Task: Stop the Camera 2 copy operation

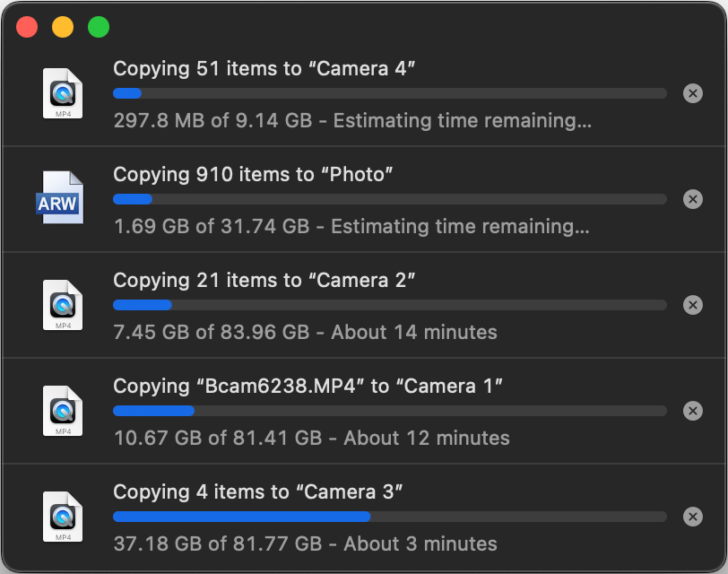Action: tap(693, 305)
